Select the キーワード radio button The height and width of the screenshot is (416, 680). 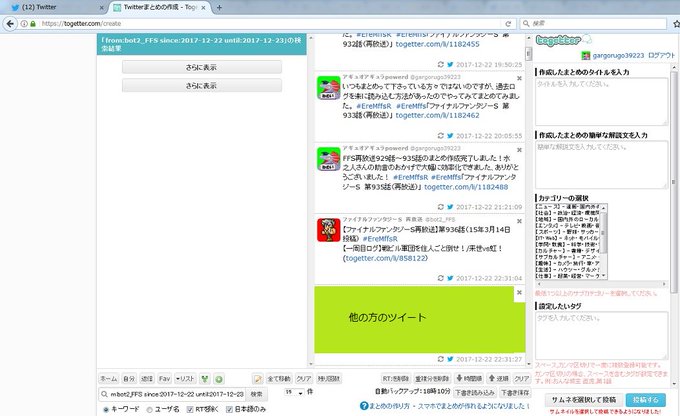pyautogui.click(x=105, y=409)
